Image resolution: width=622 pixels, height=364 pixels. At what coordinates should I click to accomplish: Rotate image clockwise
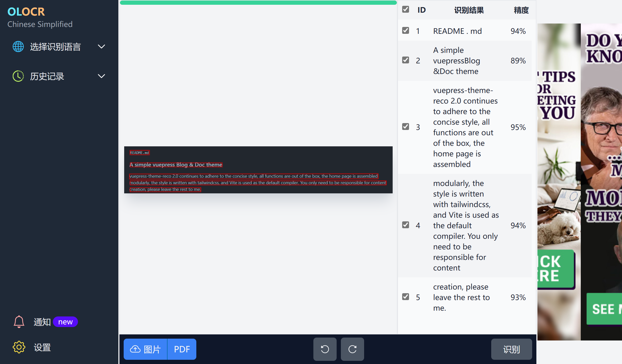click(352, 349)
